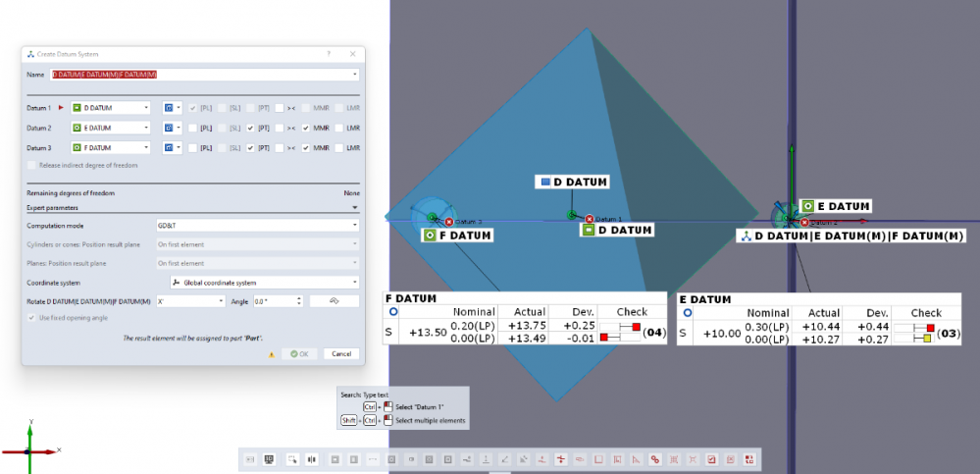Open the Datum 1 D DATUM dropdown

[x=110, y=108]
